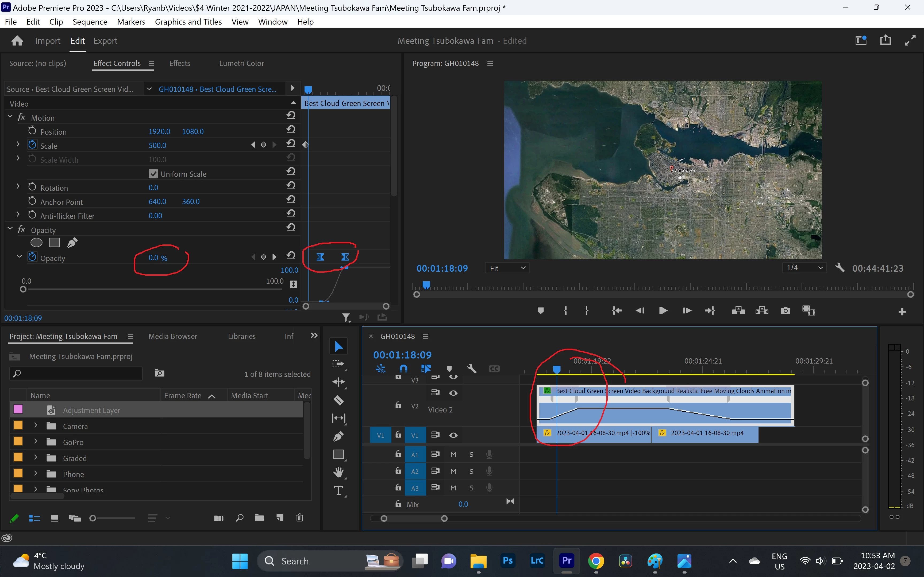Mute audio track A1

(x=453, y=454)
